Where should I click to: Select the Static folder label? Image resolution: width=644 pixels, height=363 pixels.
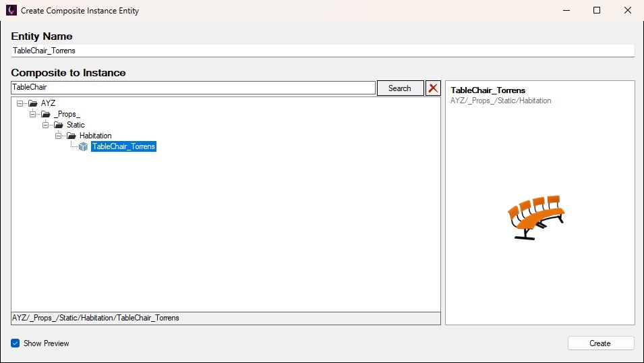[x=76, y=125]
